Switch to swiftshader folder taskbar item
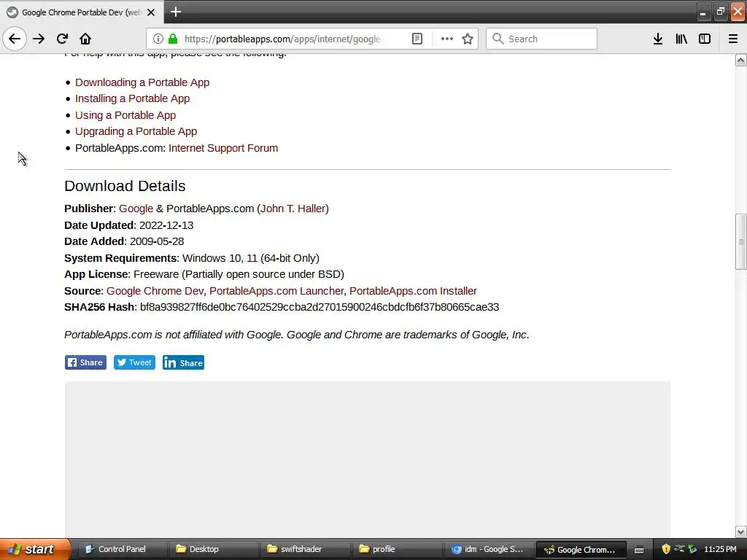The width and height of the screenshot is (747, 560). tap(305, 549)
